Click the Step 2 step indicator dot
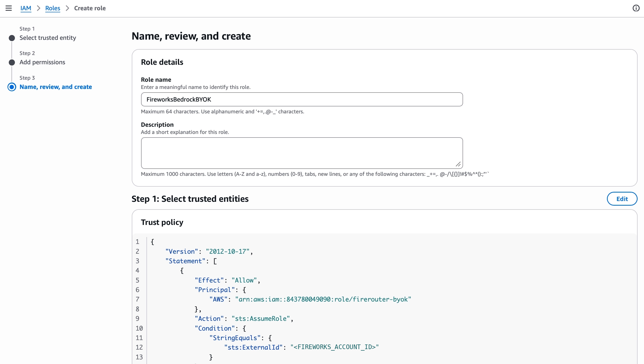Screen dimensions: 644x364 point(12,62)
